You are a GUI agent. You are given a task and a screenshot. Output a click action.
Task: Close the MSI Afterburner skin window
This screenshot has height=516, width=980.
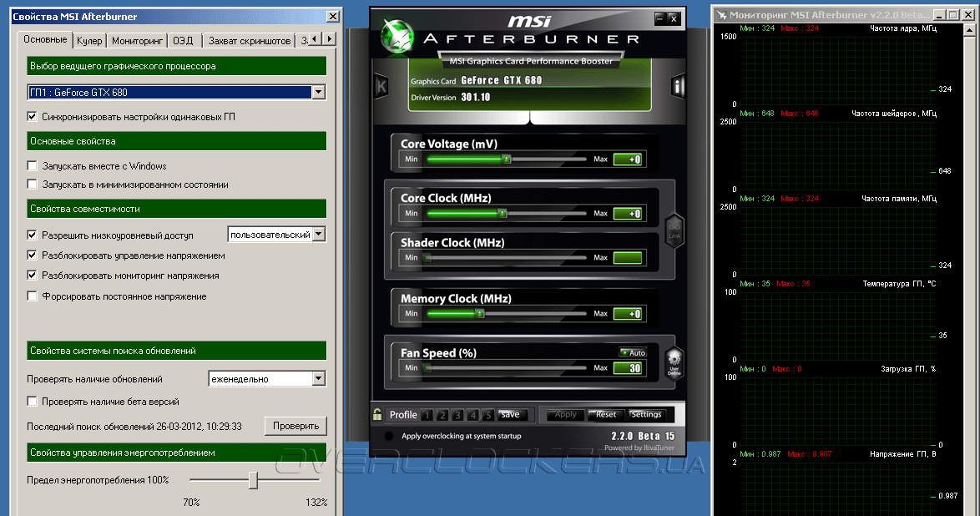click(674, 18)
